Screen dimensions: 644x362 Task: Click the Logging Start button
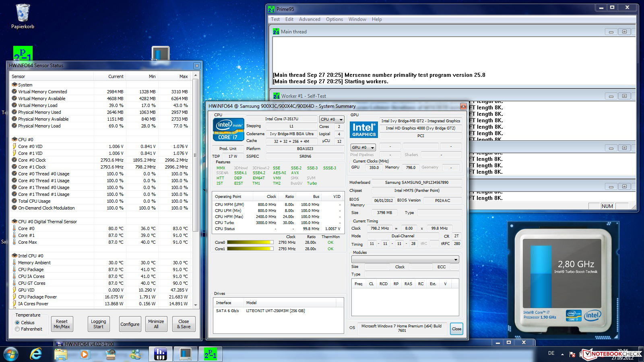point(98,324)
